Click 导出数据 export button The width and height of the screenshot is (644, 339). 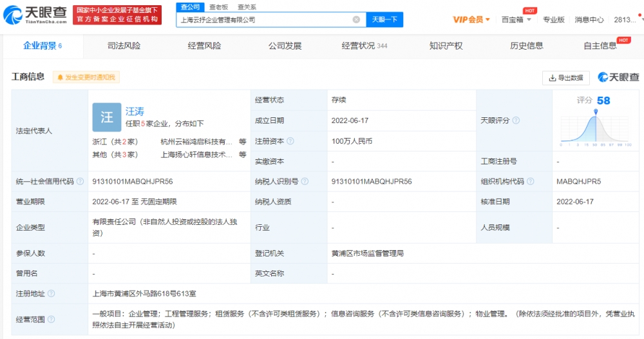coord(566,77)
